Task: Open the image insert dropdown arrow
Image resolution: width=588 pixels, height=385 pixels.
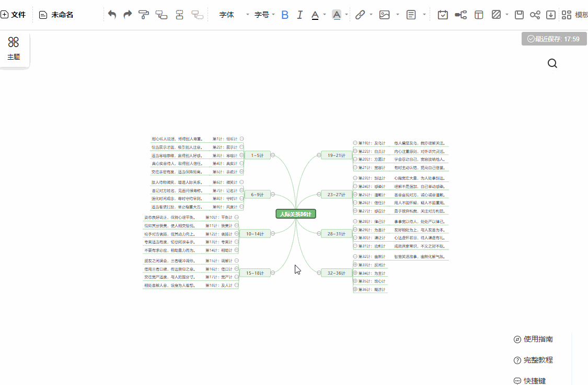Action: click(x=398, y=15)
